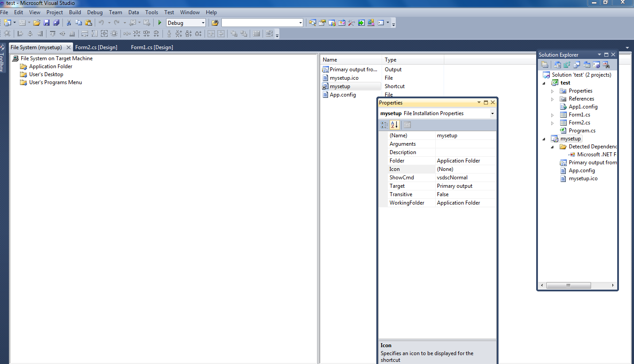Viewport: 634px width, 364px height.
Task: Click the Align to Grid layout icon
Action: tap(8, 34)
